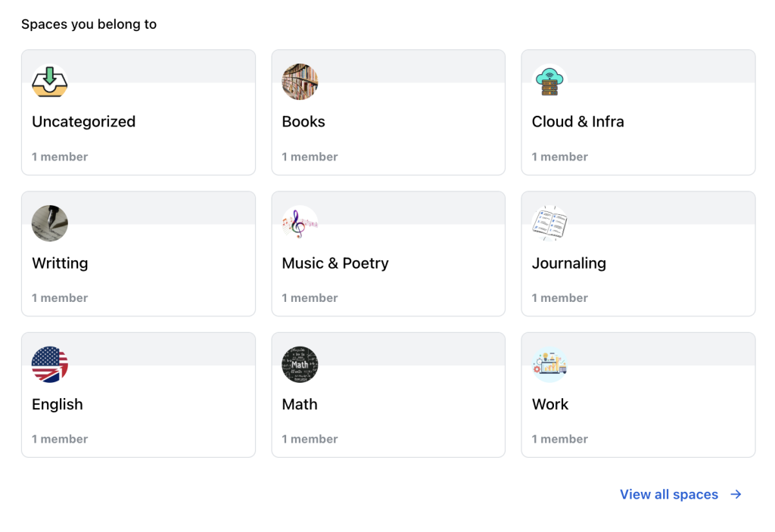Click the English flag avatar icon
This screenshot has height=532, width=775.
[x=50, y=365]
